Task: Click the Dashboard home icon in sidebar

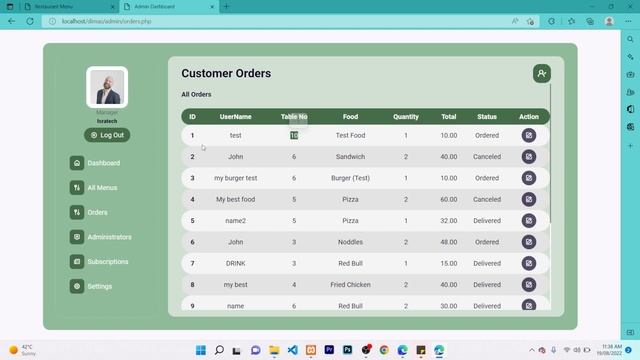Action: click(77, 163)
